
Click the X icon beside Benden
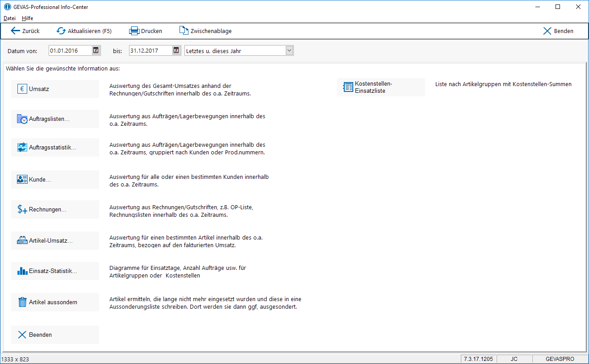coord(547,31)
